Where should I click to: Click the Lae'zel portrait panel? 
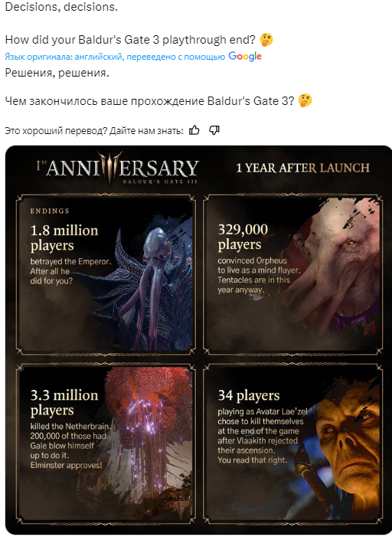(292, 444)
